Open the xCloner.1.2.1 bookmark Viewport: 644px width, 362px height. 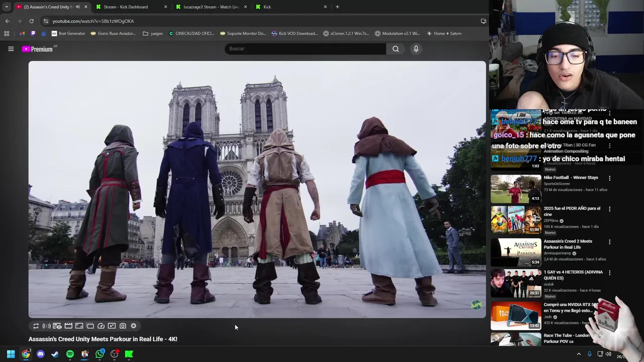pyautogui.click(x=346, y=34)
